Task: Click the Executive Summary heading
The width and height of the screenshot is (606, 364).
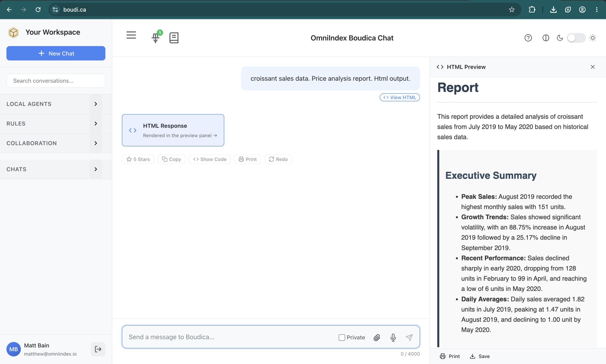Action: pos(491,175)
